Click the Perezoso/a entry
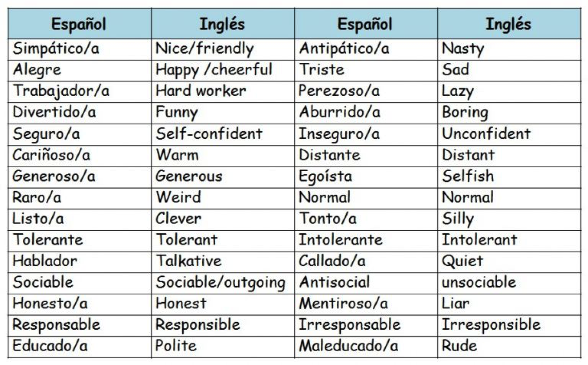The height and width of the screenshot is (365, 588). point(339,91)
